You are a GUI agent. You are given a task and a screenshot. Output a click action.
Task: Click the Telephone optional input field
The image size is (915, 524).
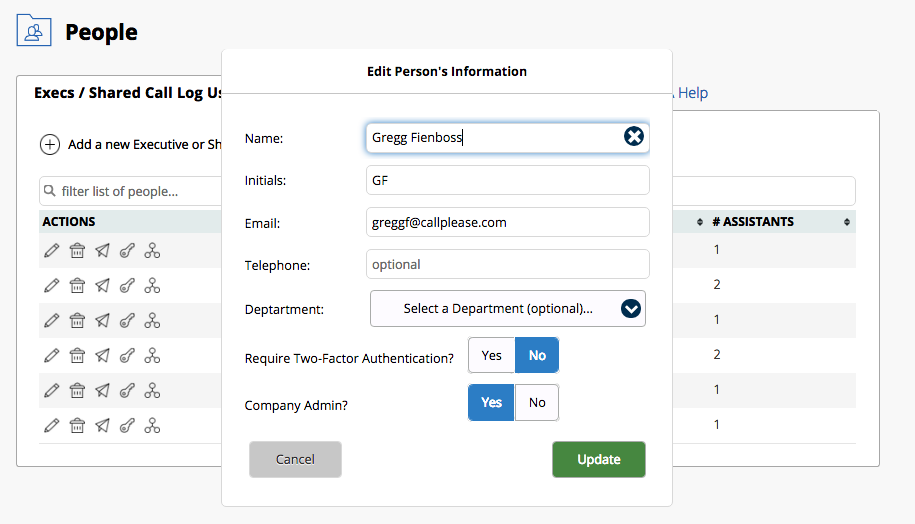(x=508, y=265)
